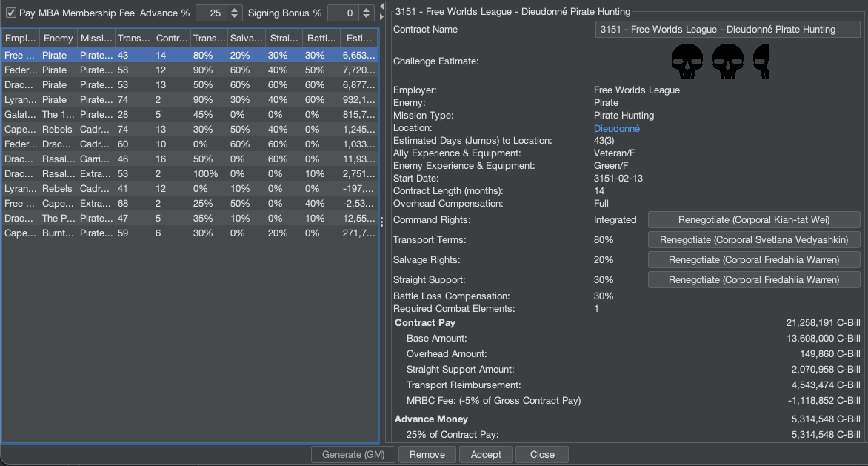The image size is (868, 466).
Task: Click the Integrated command rights value
Action: point(615,220)
